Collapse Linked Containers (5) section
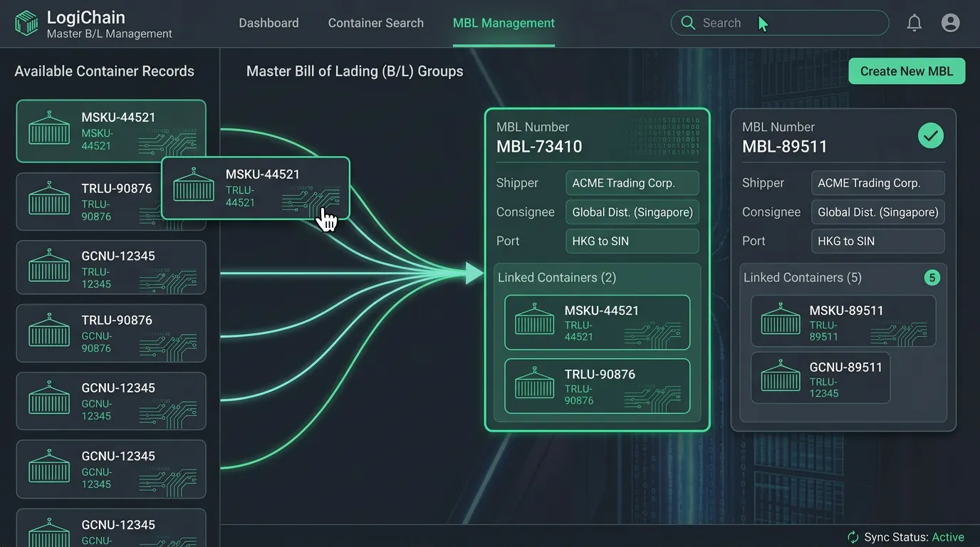This screenshot has width=980, height=547. (802, 278)
